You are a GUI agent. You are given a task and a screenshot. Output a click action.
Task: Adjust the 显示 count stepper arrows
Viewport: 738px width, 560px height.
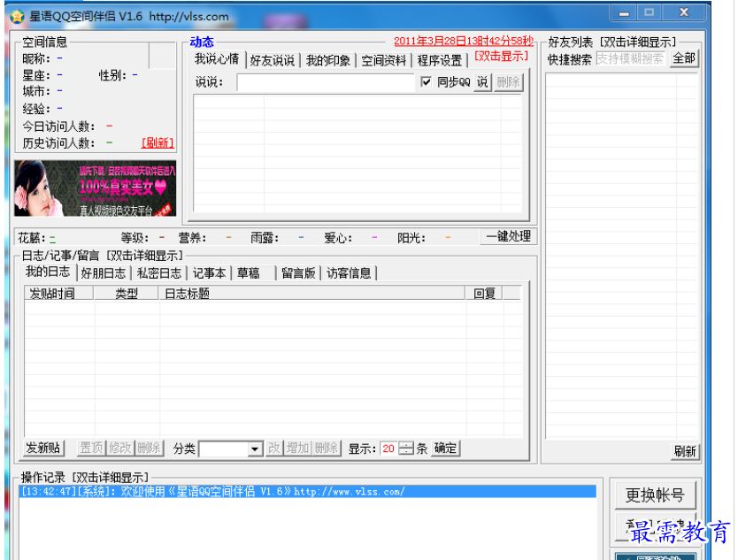click(405, 449)
